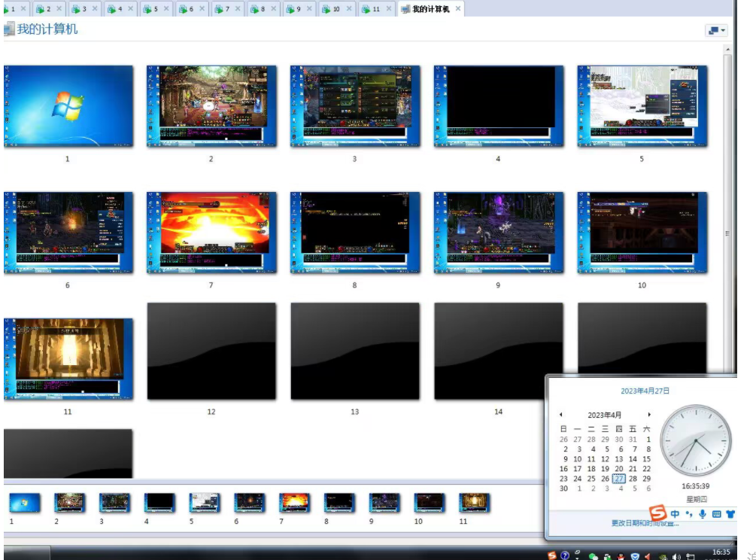Select small thumbnail 7 in bottom strip
The image size is (756, 560).
click(x=294, y=503)
